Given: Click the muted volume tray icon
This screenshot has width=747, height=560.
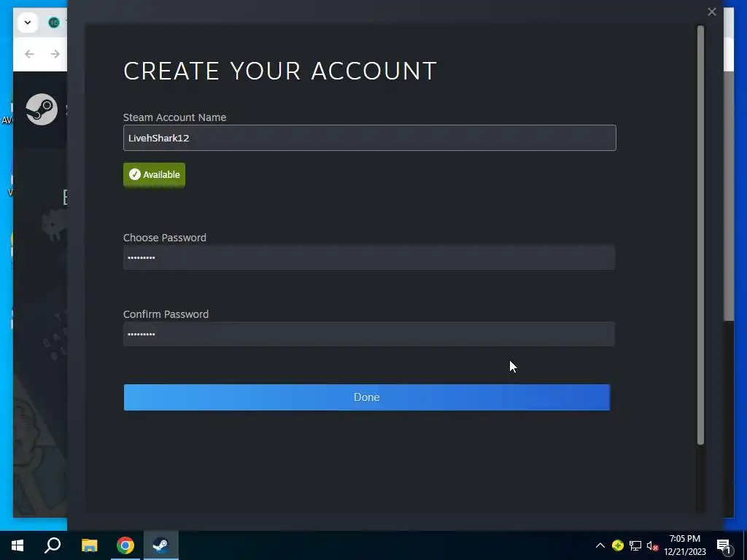Looking at the screenshot, I should point(652,545).
